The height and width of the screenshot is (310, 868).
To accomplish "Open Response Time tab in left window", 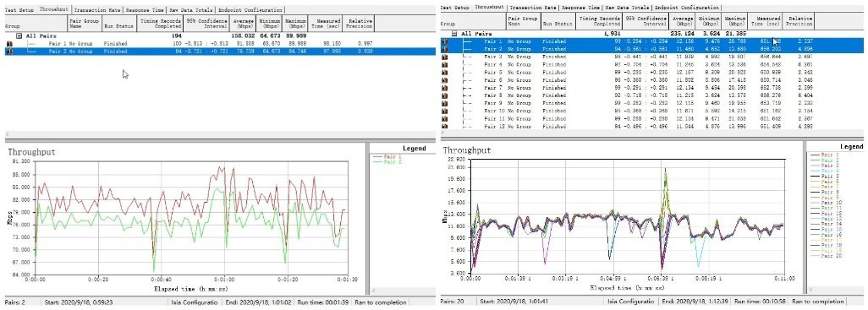I will tap(145, 10).
